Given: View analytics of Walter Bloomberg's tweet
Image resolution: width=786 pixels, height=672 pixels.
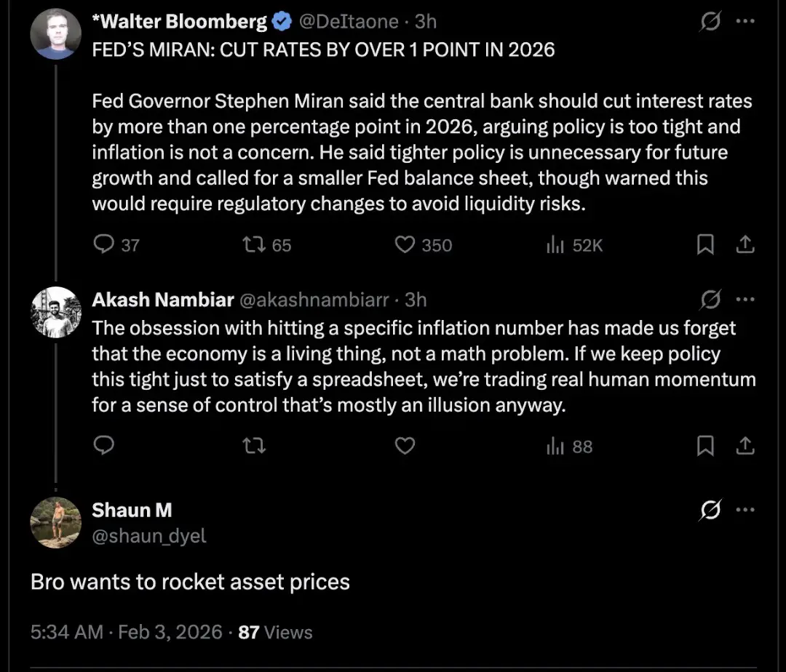Looking at the screenshot, I should (x=556, y=245).
